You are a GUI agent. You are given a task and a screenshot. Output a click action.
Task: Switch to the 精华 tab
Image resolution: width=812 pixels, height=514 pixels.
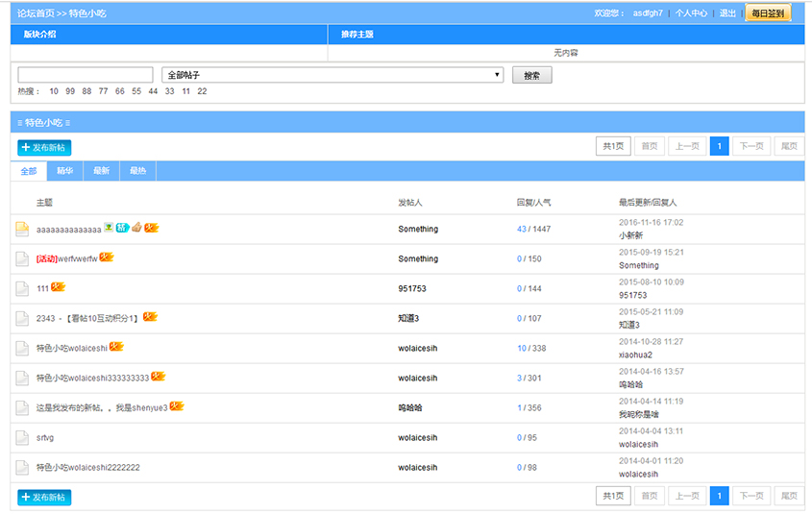(x=64, y=171)
